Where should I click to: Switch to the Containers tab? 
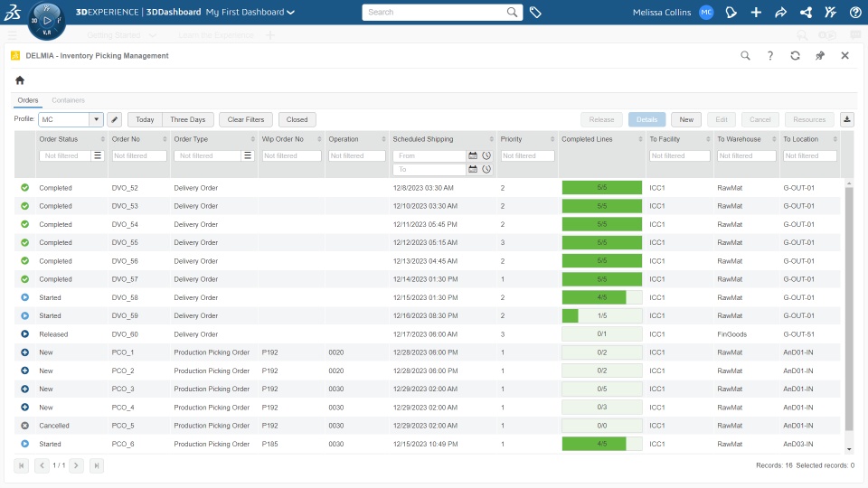click(68, 100)
